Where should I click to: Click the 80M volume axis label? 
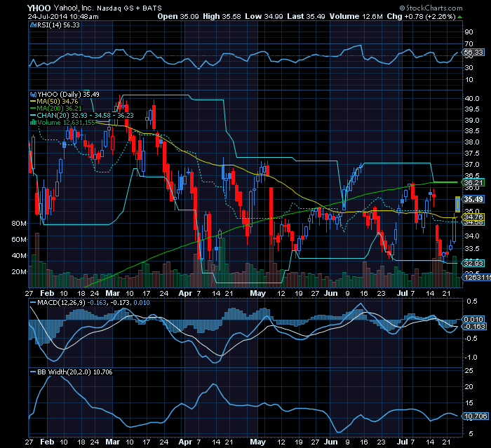19,223
